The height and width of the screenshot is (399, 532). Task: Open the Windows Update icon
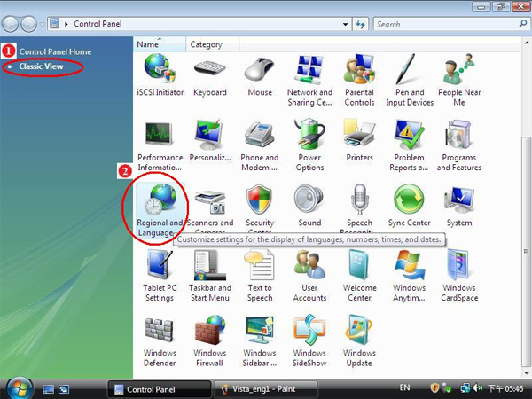(x=359, y=330)
